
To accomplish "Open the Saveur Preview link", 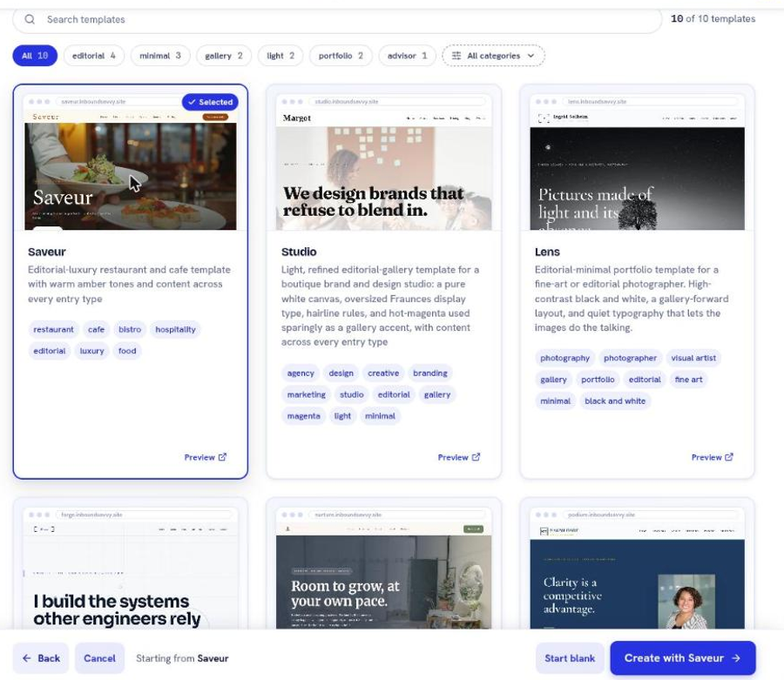I will tap(206, 457).
